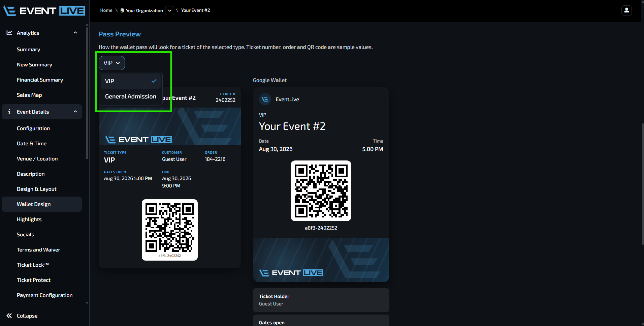The image size is (644, 326).
Task: Open the Your Organization switcher chevron
Action: click(170, 10)
